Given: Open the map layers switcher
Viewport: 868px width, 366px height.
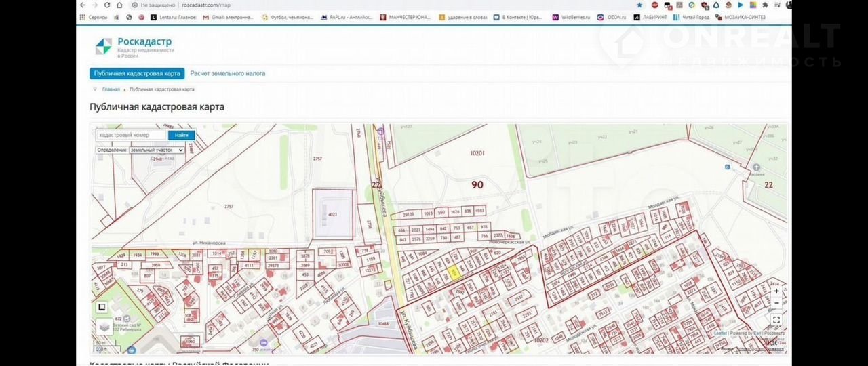Looking at the screenshot, I should click(103, 327).
